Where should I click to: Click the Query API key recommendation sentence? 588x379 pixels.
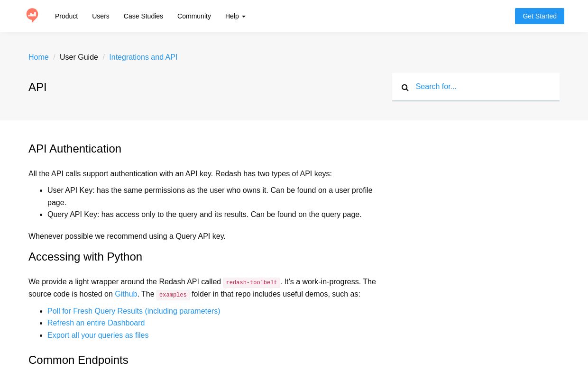[x=127, y=236]
